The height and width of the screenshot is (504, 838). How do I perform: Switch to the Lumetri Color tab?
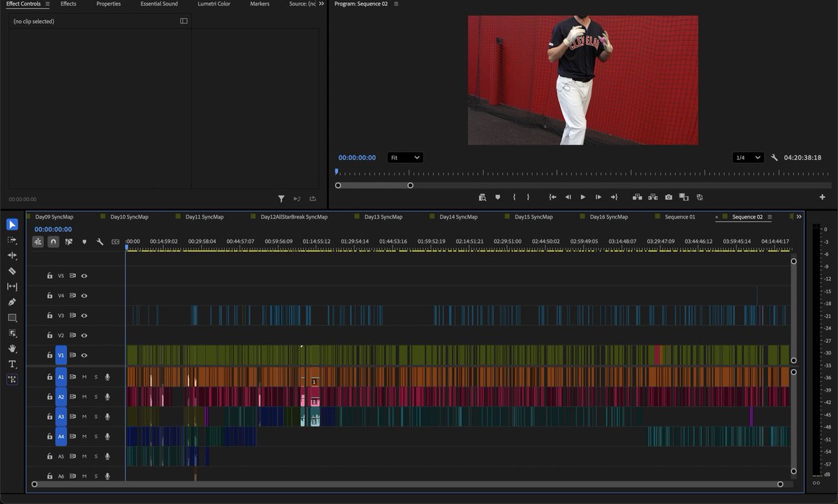tap(214, 3)
